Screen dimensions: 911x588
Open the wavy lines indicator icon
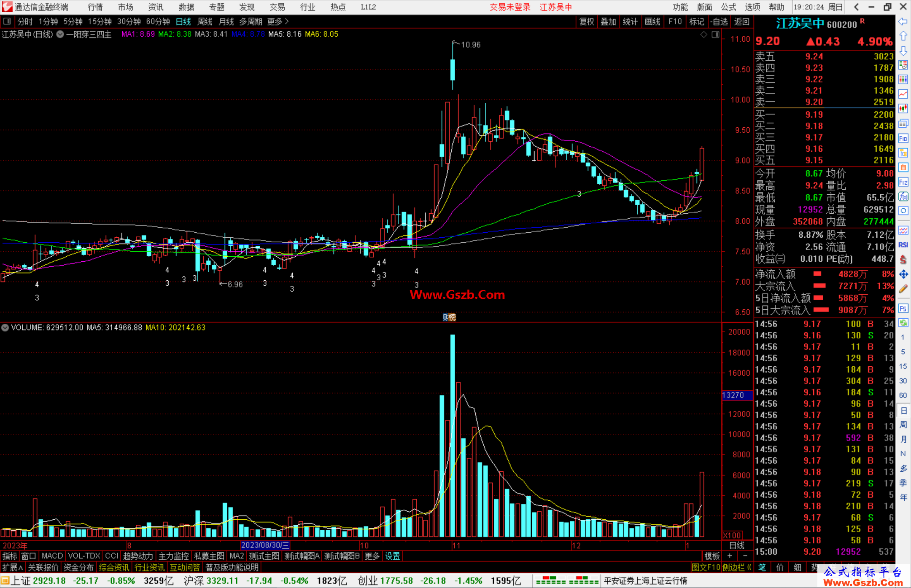[903, 230]
